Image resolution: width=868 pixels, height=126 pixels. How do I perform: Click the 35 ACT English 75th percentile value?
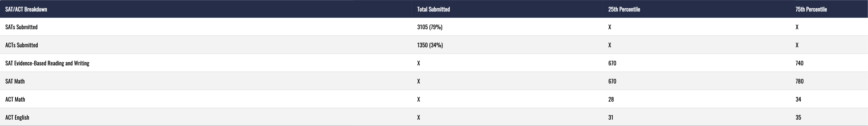pyautogui.click(x=798, y=118)
